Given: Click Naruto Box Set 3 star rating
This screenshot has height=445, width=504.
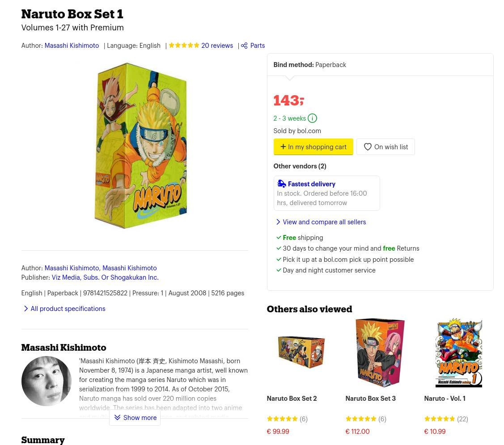Looking at the screenshot, I should pos(361,419).
